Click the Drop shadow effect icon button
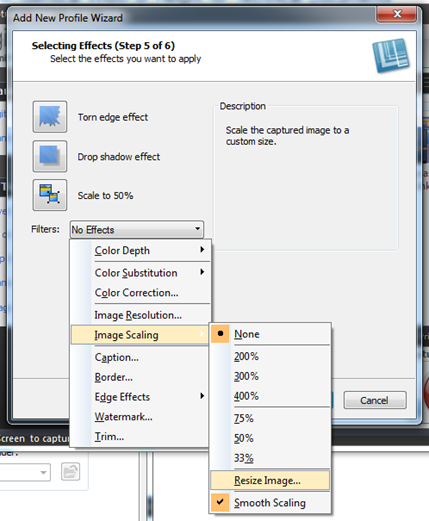This screenshot has width=429, height=521. click(50, 156)
